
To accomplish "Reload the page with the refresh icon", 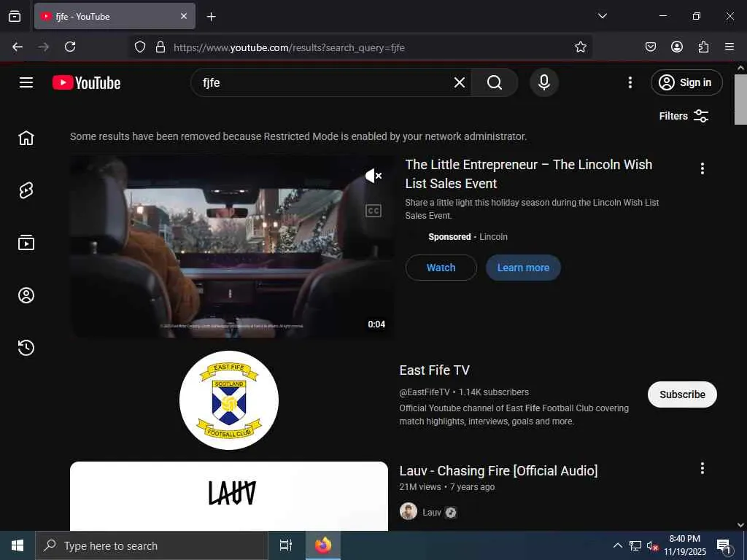I will click(x=70, y=47).
